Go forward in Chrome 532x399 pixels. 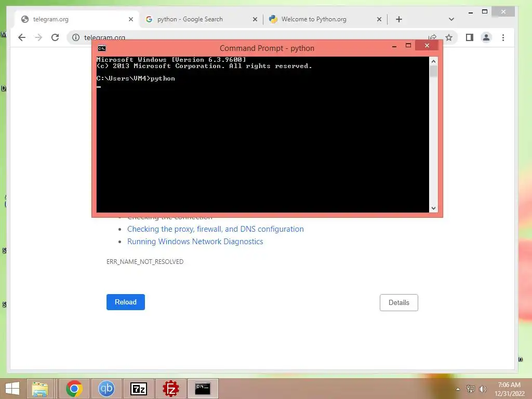pos(38,37)
